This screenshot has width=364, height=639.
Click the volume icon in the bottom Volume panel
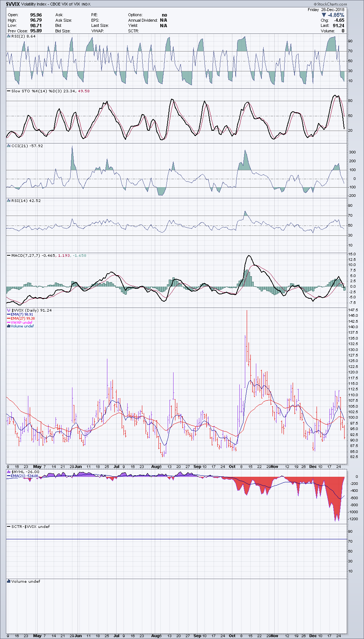9,582
